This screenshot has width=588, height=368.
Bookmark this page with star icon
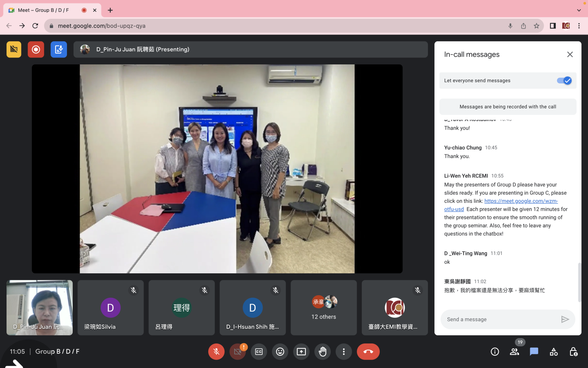536,26
